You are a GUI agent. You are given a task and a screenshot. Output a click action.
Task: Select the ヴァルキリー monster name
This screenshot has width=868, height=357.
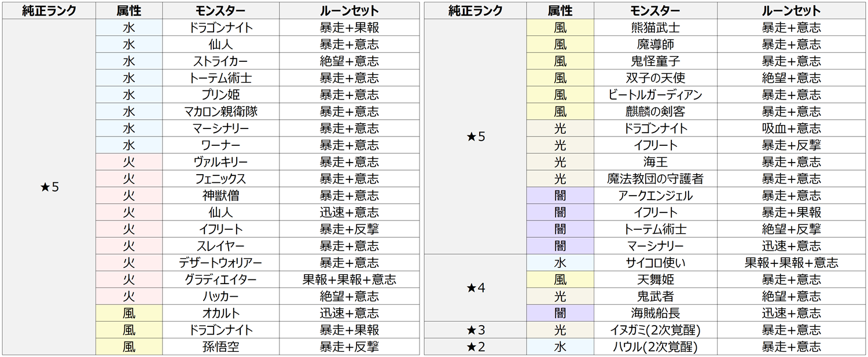(x=221, y=162)
